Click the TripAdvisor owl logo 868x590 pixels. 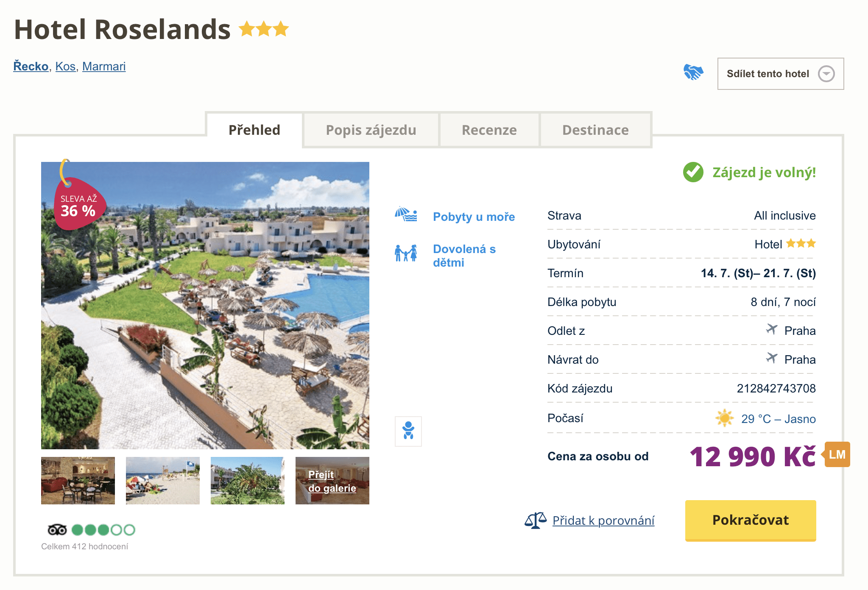coord(57,530)
